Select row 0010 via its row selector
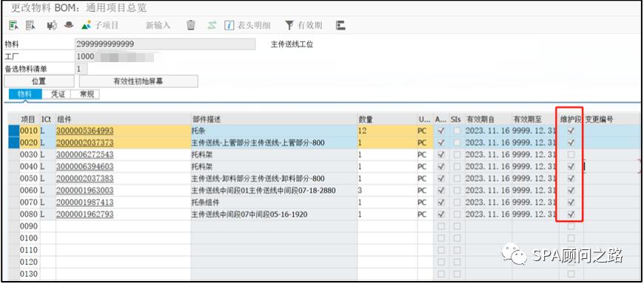Screen dimensions: 644x284 click(14, 131)
